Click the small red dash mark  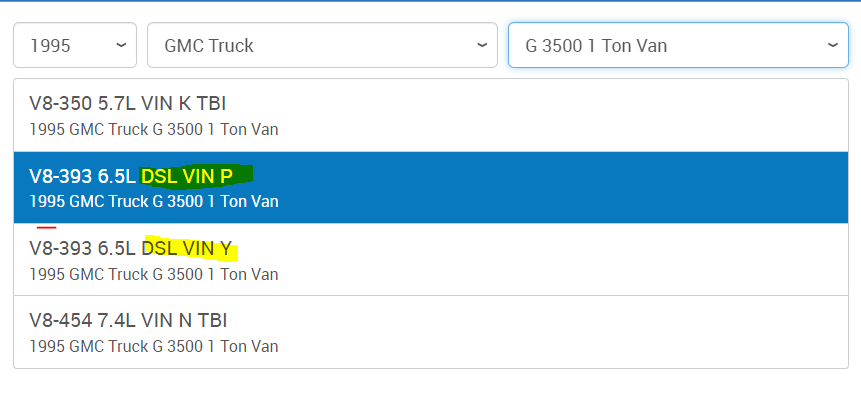[x=46, y=228]
